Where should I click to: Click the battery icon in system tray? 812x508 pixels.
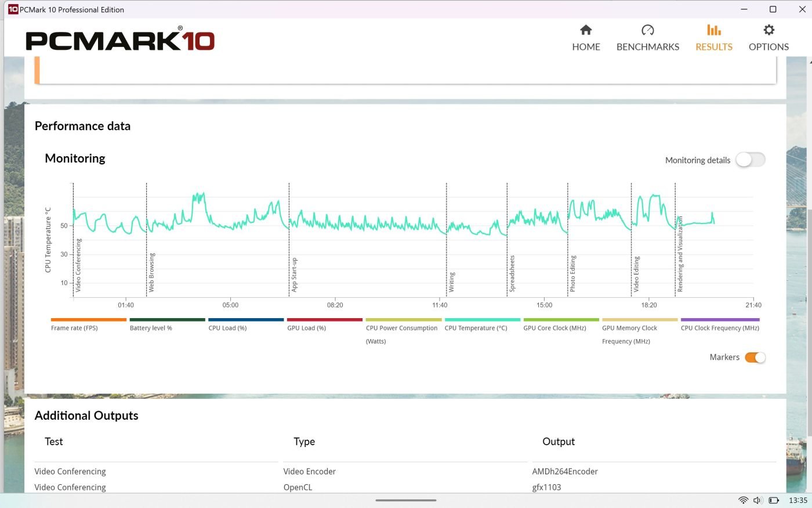[x=774, y=500]
